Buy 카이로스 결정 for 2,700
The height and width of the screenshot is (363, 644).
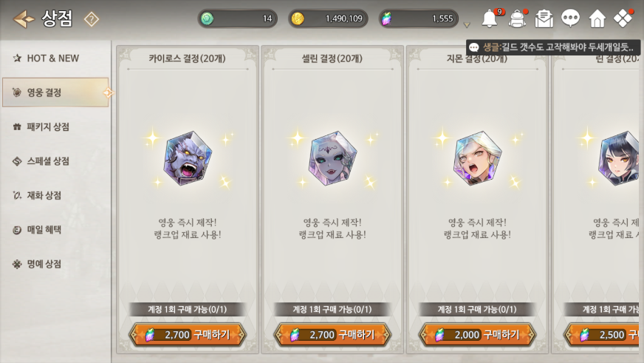[x=188, y=335]
